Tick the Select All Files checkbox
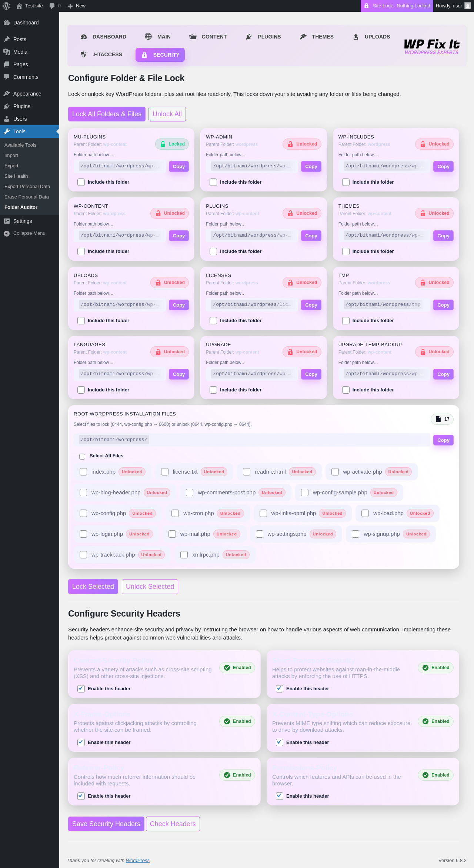 pos(82,456)
